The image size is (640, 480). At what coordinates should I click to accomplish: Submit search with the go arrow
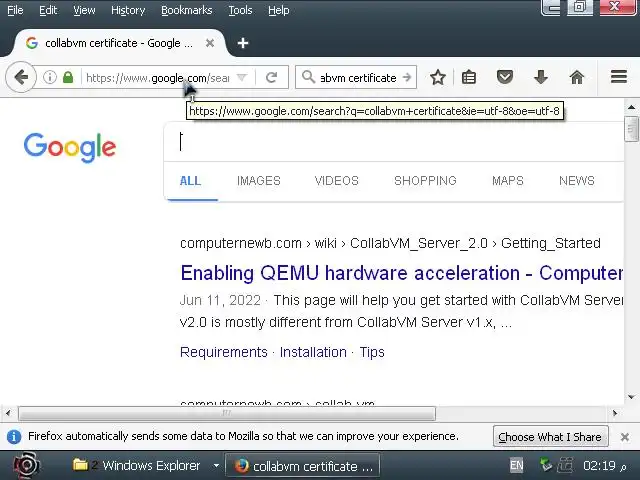click(x=407, y=77)
